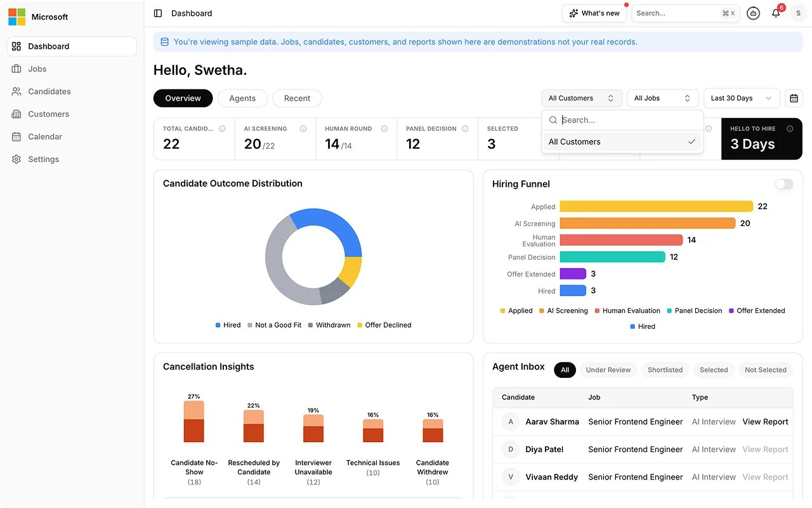The image size is (812, 508).
Task: Toggle the Hiring Funnel switch
Action: click(784, 184)
